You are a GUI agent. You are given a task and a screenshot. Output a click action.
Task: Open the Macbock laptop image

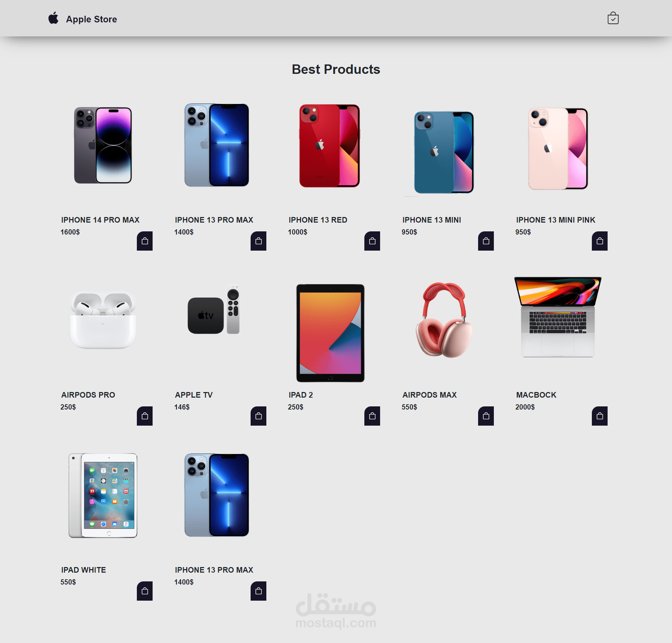[558, 317]
